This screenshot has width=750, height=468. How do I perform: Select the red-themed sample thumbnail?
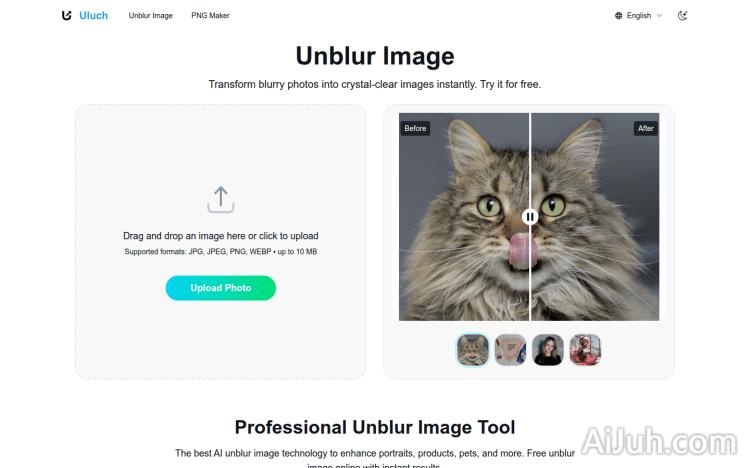585,350
